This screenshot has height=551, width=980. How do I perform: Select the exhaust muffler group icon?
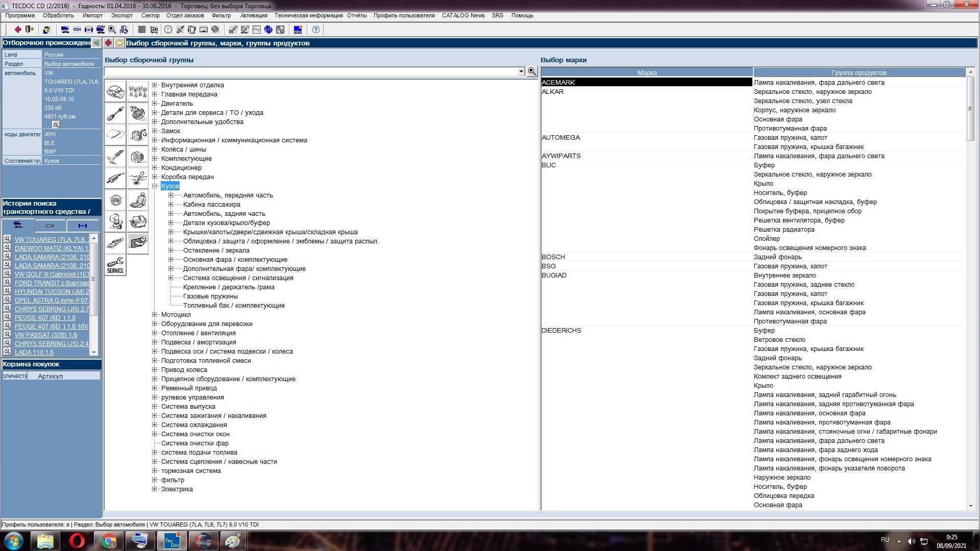(x=116, y=179)
